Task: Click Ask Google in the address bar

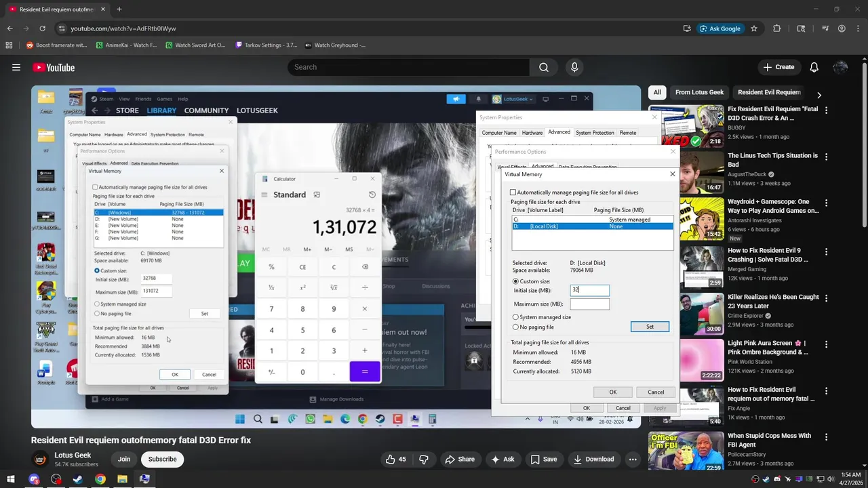Action: 719,28
